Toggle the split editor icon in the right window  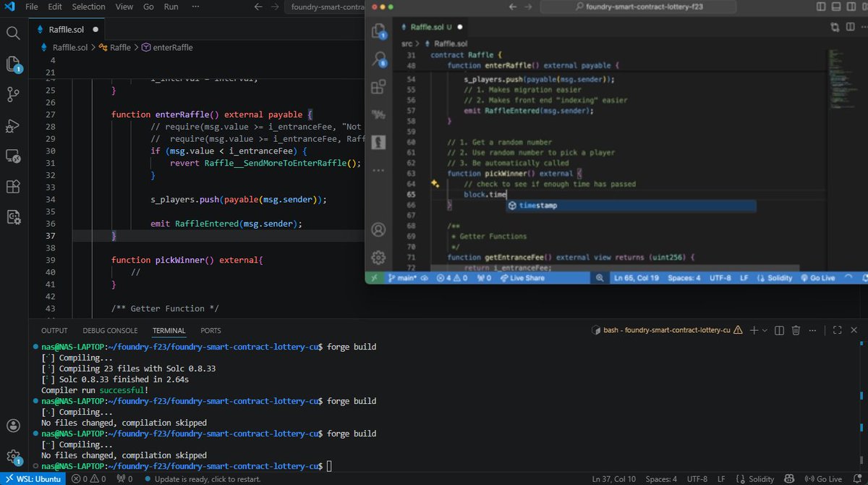pyautogui.click(x=849, y=26)
